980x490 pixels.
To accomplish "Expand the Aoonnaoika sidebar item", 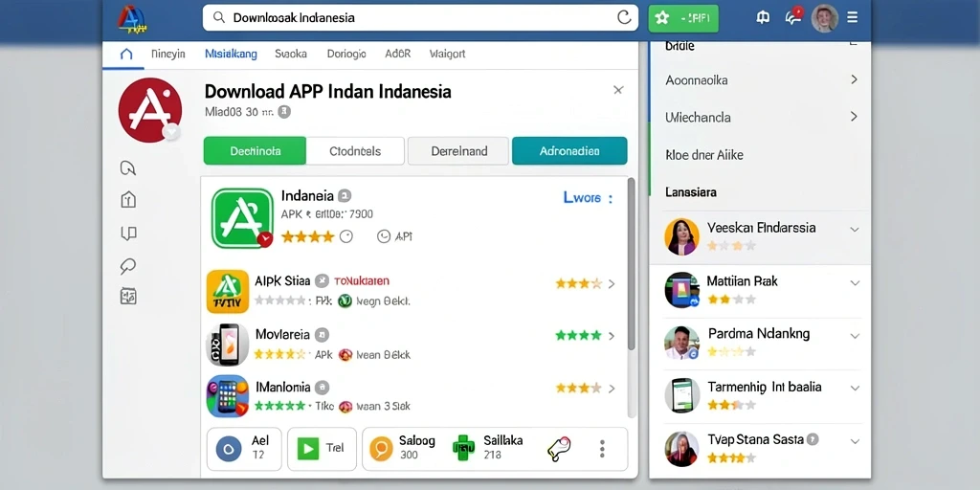I will coord(854,79).
